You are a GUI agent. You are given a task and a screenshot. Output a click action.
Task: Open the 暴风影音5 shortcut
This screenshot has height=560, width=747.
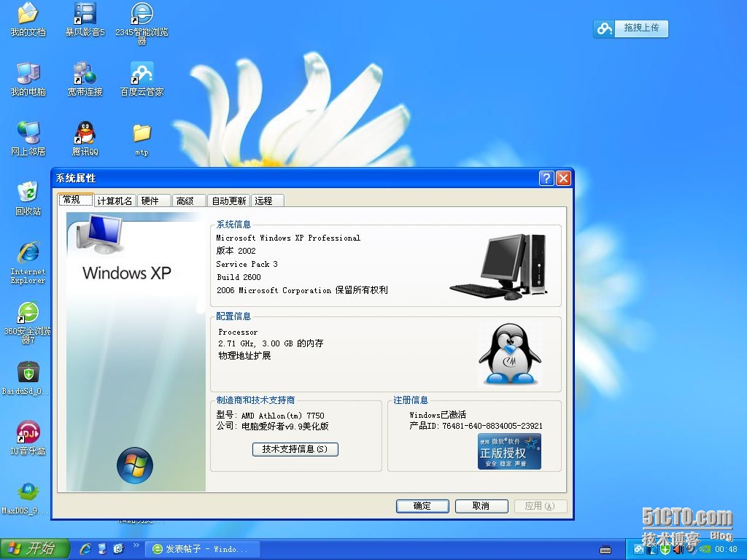tap(85, 19)
